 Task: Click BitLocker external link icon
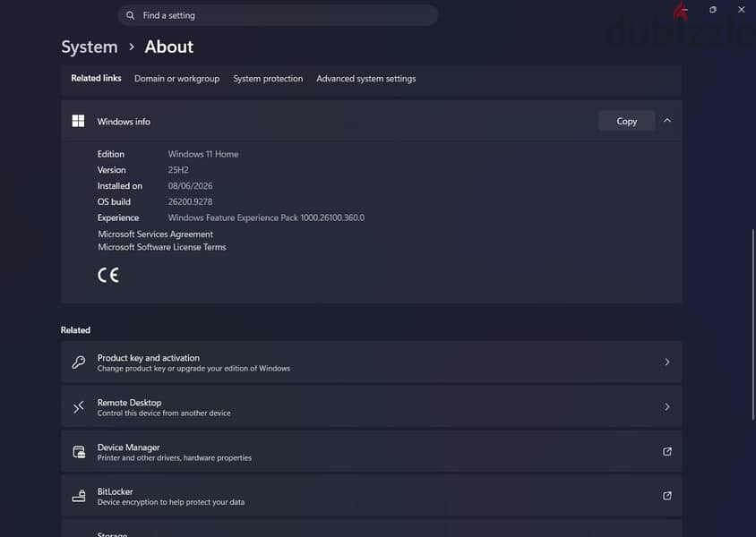[x=667, y=496]
